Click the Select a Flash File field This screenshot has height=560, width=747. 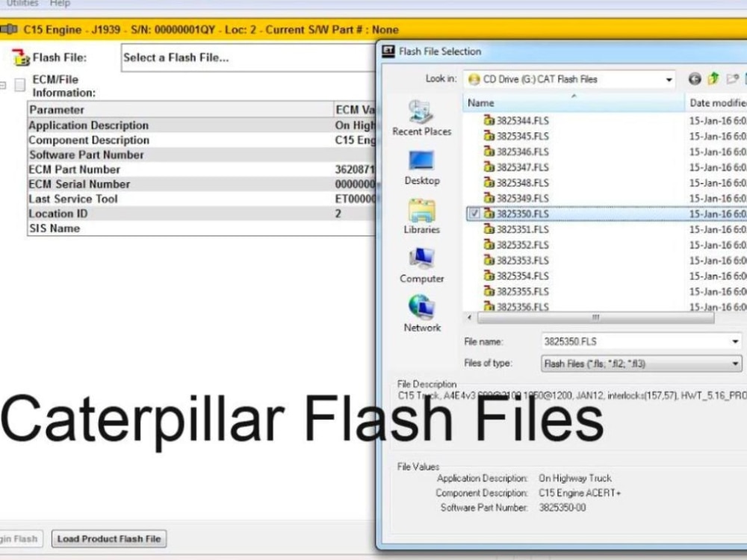pos(248,57)
